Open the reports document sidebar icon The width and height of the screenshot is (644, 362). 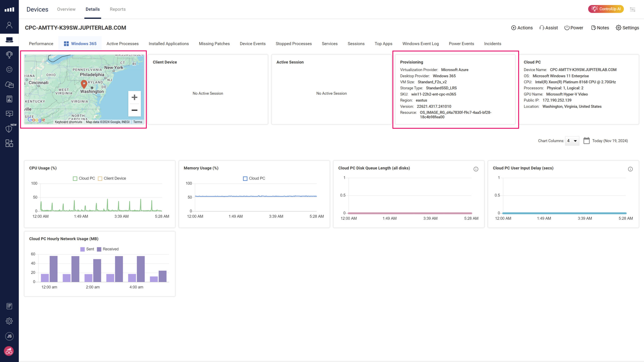point(9,99)
